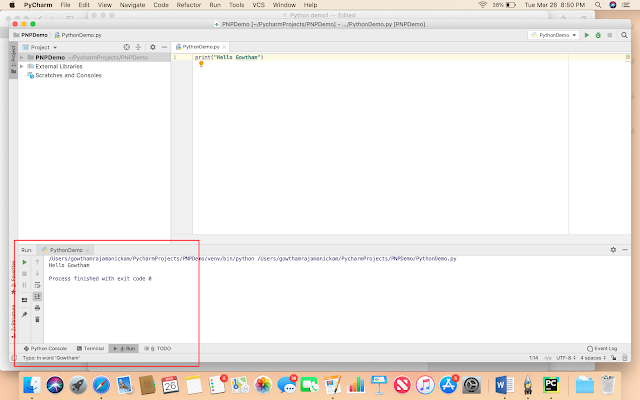Open the VCS menu
The image size is (640, 400).
(x=258, y=5)
